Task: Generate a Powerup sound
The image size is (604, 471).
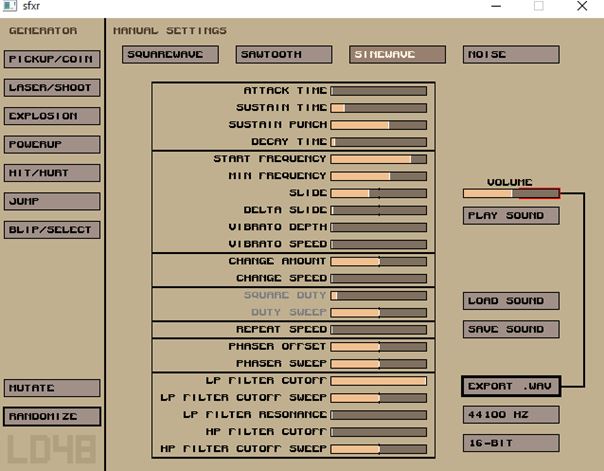Action: click(x=52, y=145)
